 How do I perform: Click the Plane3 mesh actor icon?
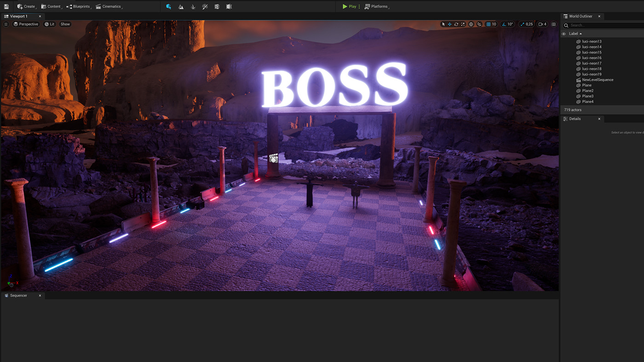(x=578, y=96)
